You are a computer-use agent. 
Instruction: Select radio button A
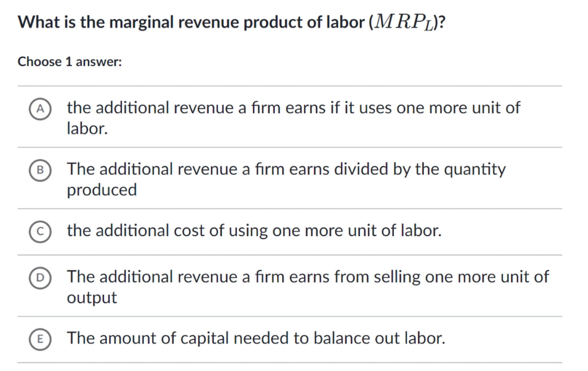(40, 109)
